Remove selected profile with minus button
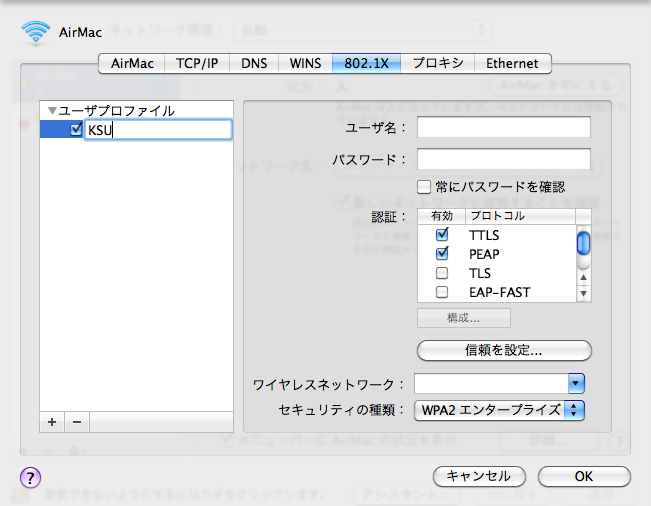The width and height of the screenshot is (651, 506). coord(77,422)
